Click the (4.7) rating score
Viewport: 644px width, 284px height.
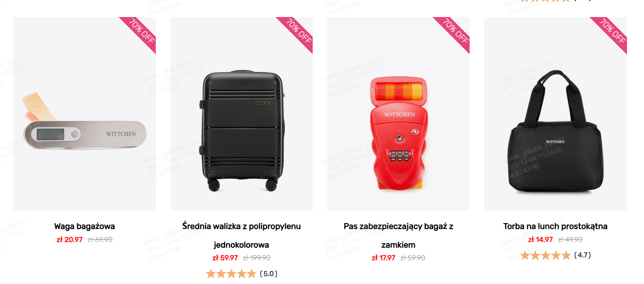click(583, 255)
